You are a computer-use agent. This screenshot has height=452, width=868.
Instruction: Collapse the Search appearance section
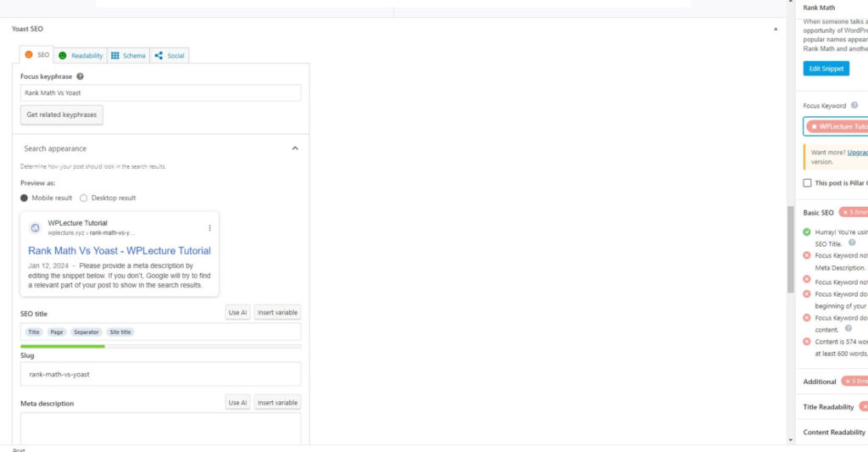(295, 148)
